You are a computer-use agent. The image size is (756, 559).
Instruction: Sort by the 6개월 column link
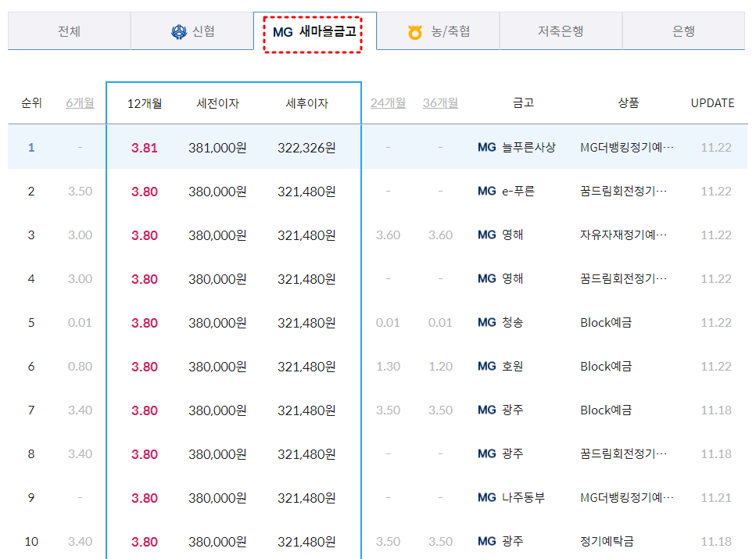[x=80, y=102]
